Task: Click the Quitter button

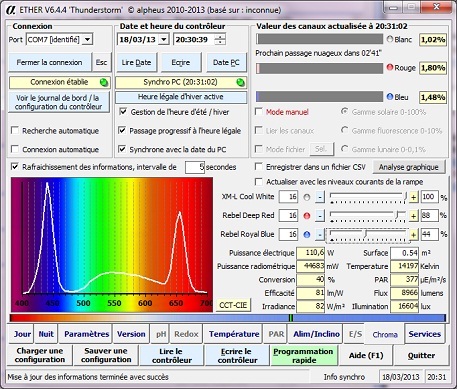Action: [421, 356]
